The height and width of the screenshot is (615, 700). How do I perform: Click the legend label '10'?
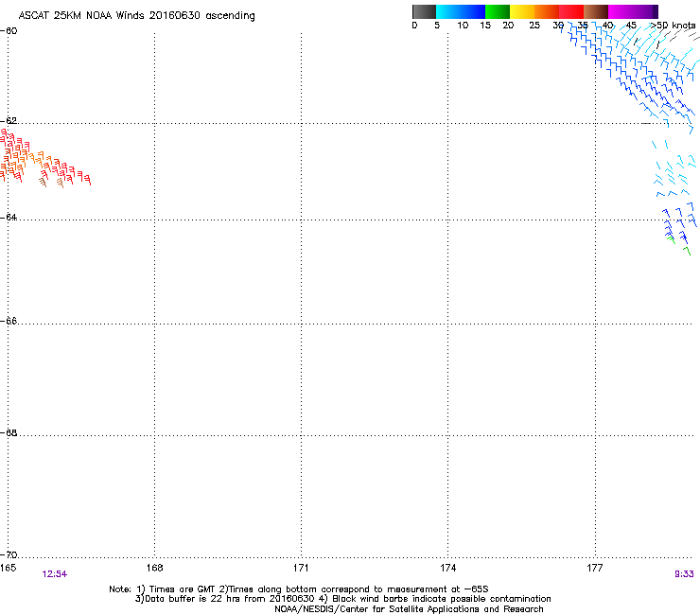(463, 26)
